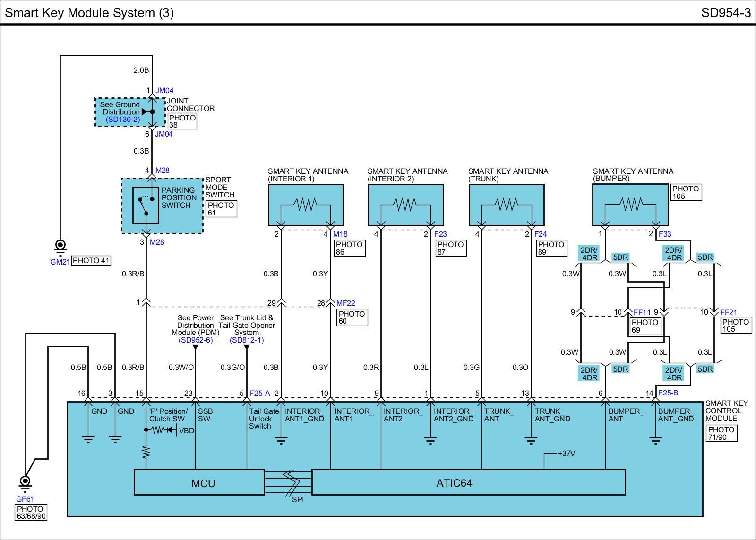Select the Bumper antenna coil symbol
This screenshot has width=756, height=540.
click(x=630, y=205)
